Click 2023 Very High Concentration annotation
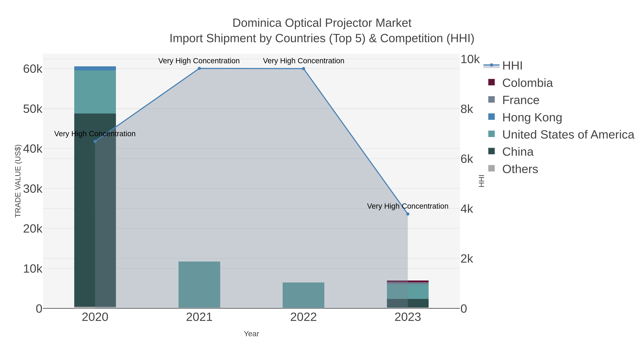 (408, 206)
